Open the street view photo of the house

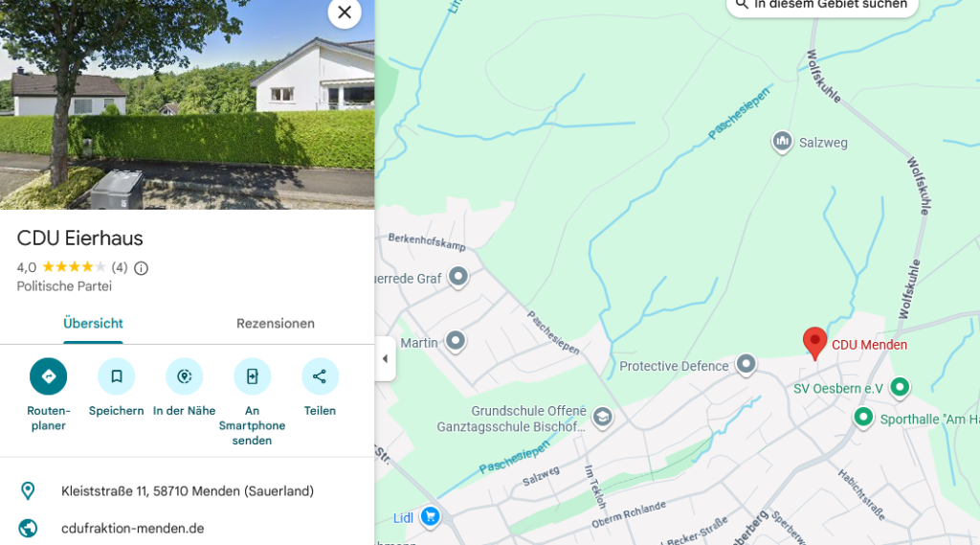coord(187,104)
